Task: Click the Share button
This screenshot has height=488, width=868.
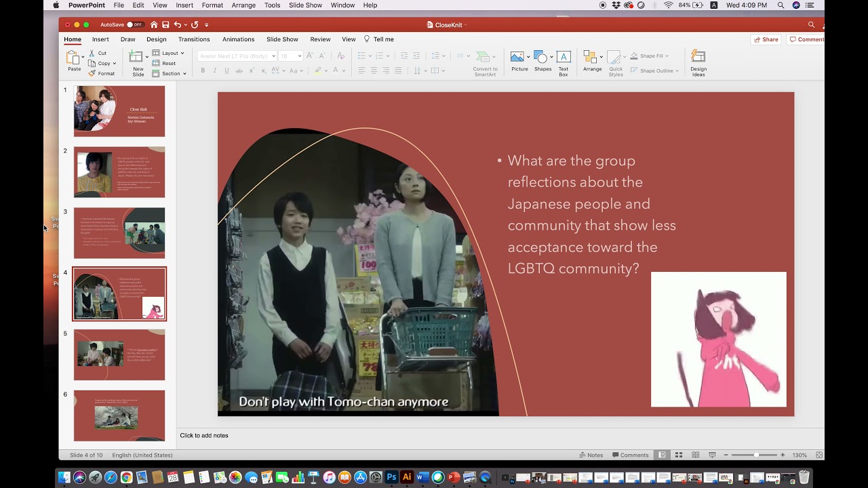Action: click(x=766, y=39)
